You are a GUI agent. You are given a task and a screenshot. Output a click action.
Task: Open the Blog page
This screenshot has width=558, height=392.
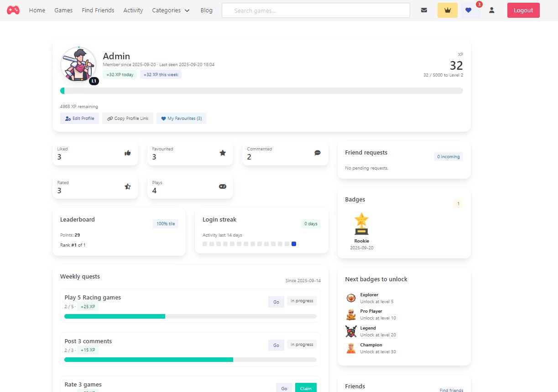pos(206,10)
